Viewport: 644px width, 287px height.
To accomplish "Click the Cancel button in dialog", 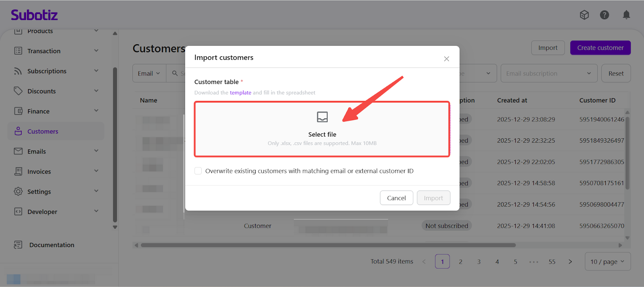I will [396, 198].
